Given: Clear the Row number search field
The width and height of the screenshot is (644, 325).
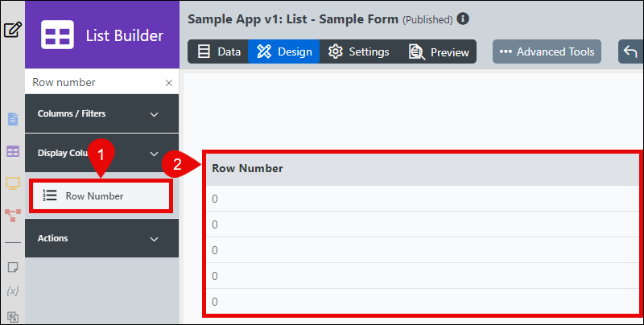Looking at the screenshot, I should [x=169, y=83].
